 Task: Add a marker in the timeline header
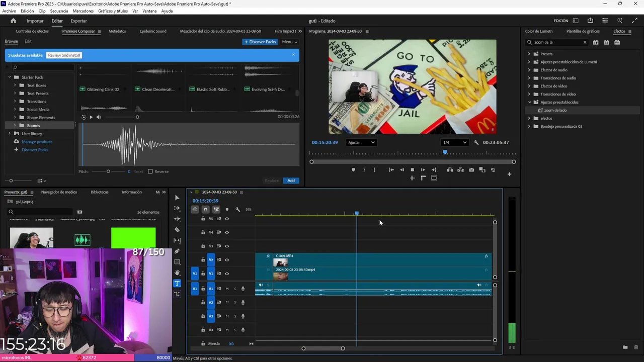point(227,210)
